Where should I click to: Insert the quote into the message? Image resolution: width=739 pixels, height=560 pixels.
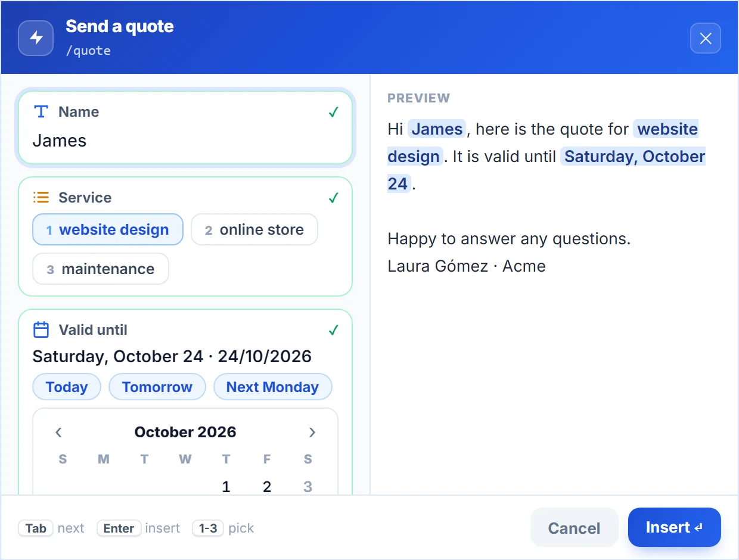point(675,527)
